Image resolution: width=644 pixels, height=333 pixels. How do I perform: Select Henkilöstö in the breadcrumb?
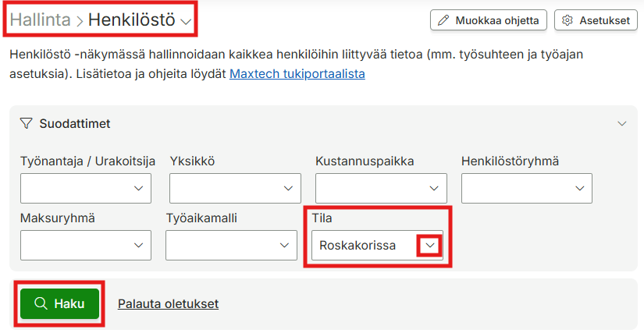tap(132, 19)
